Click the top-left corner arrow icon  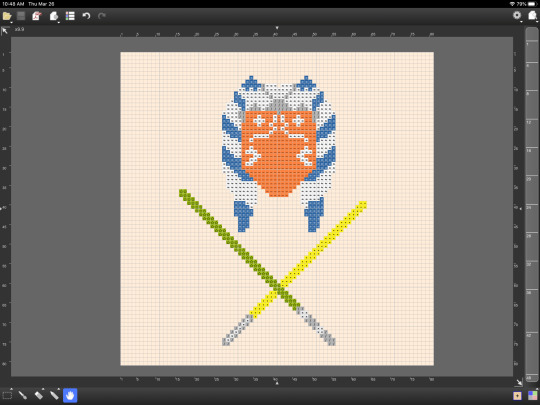5,31
